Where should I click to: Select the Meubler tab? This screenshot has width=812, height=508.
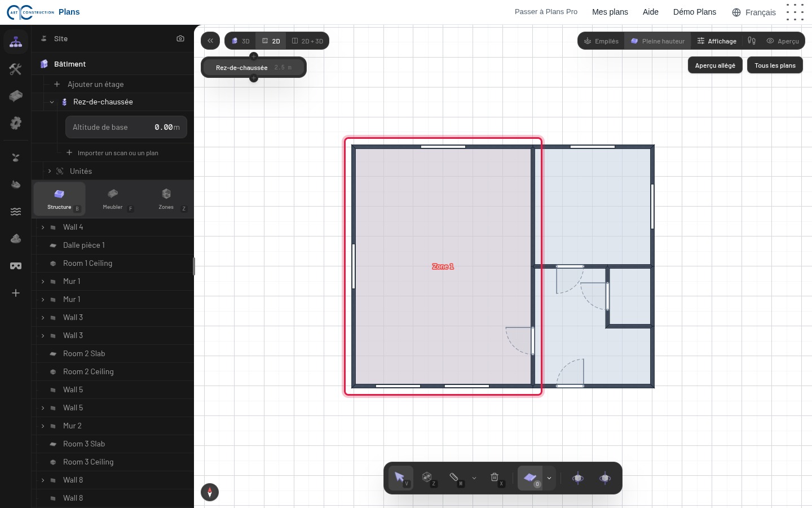coord(113,199)
